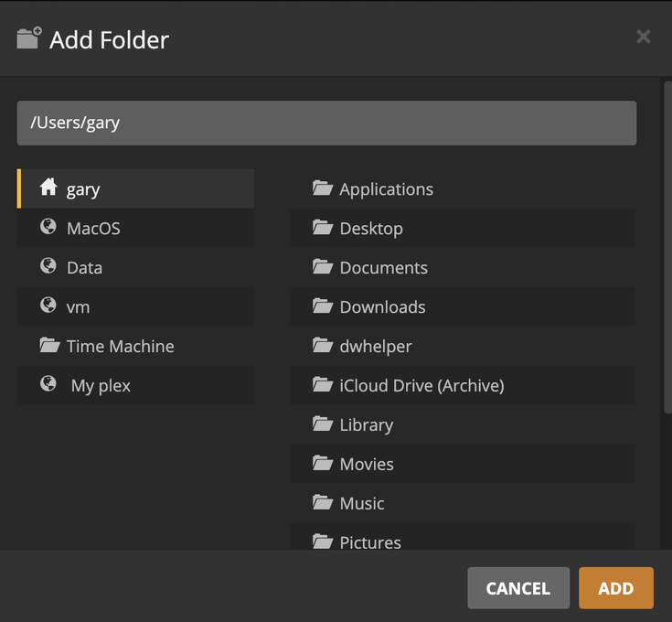Click the home icon next to gary
672x622 pixels.
[48, 188]
